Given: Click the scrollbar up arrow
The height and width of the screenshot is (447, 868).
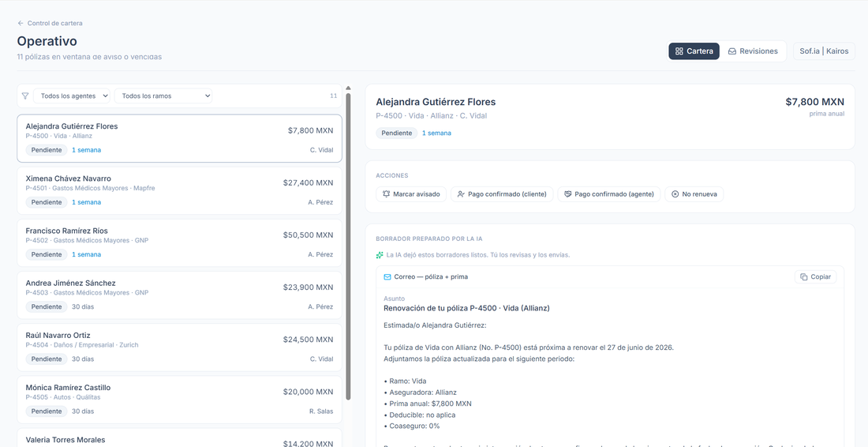Looking at the screenshot, I should coord(348,88).
